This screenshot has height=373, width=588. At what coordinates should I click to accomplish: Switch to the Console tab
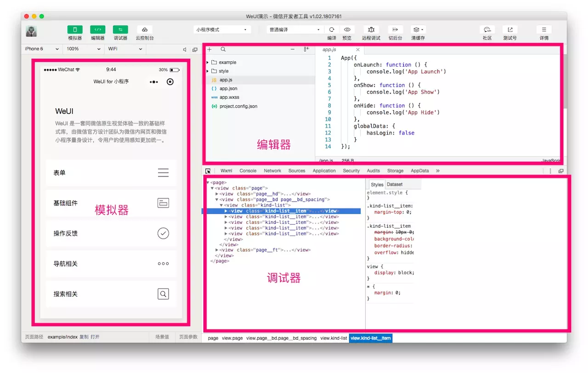(x=248, y=171)
